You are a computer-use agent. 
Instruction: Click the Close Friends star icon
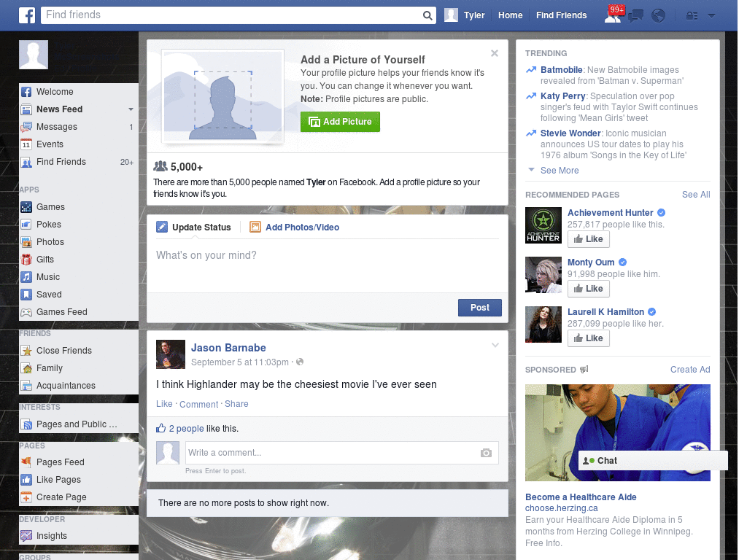(26, 351)
